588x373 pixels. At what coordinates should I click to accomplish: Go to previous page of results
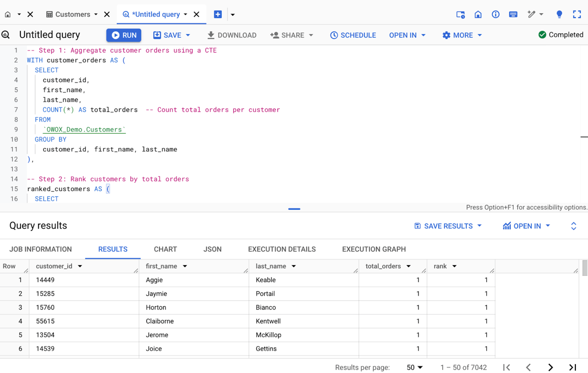(x=528, y=367)
